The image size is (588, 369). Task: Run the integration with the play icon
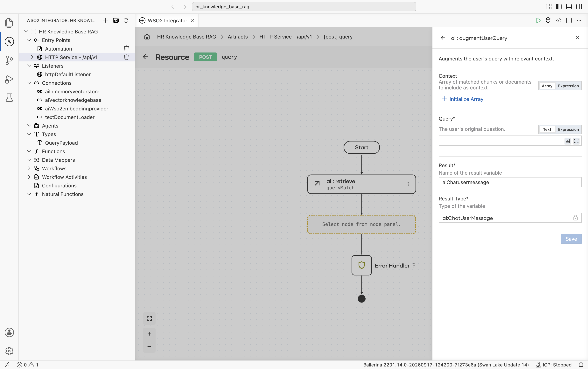[538, 20]
